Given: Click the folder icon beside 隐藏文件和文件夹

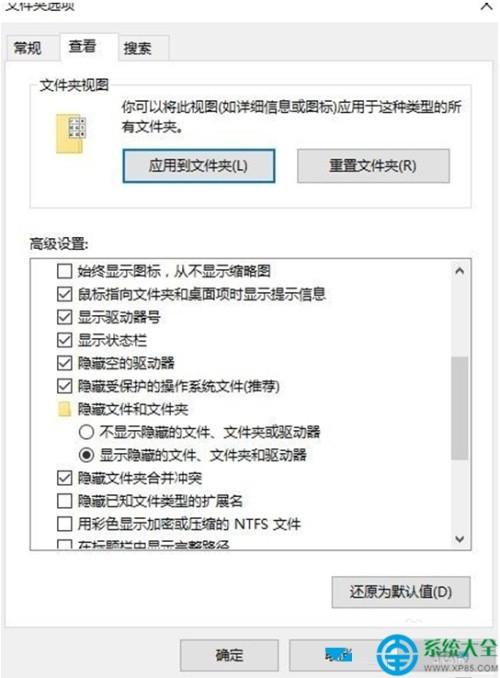Looking at the screenshot, I should click(64, 409).
